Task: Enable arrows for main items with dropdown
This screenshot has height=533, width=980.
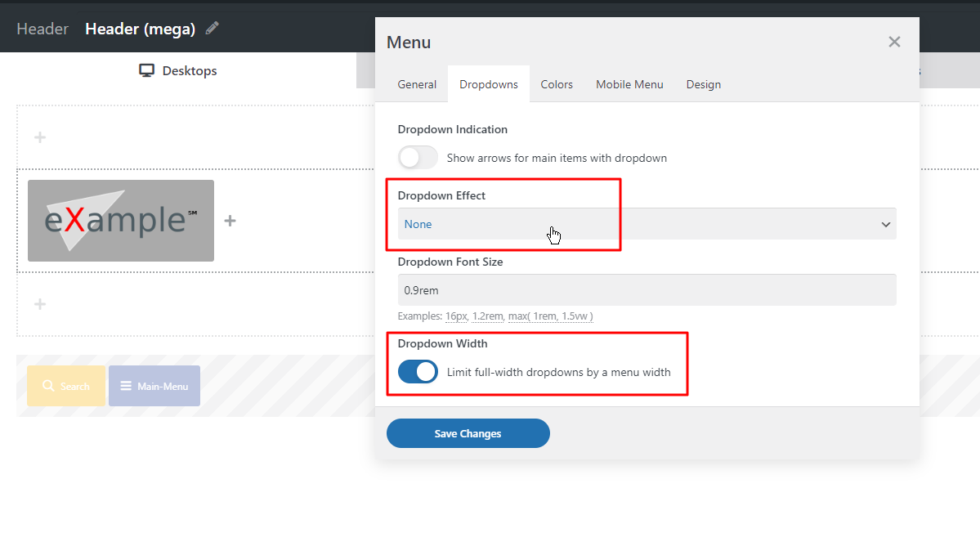Action: pos(418,158)
